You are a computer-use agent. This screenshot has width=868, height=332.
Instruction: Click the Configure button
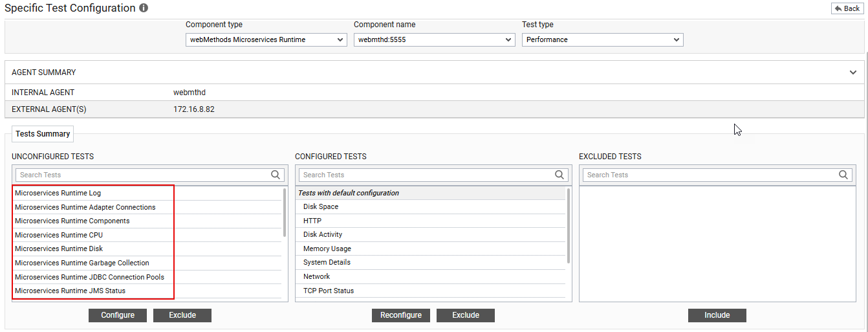118,315
